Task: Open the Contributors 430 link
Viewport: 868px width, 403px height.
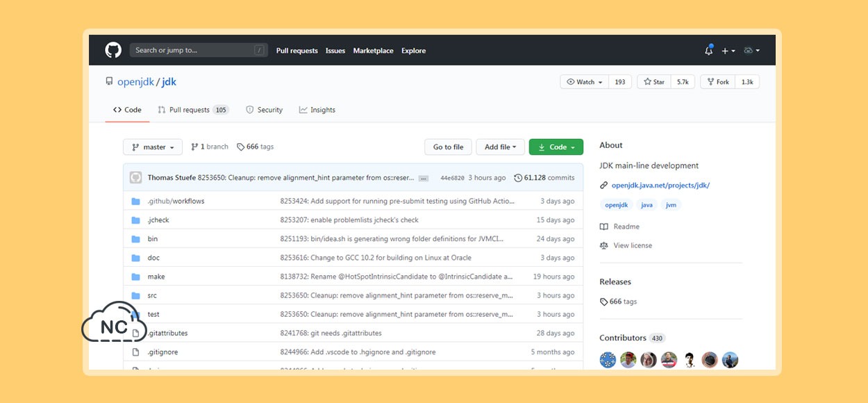Action: (x=632, y=338)
